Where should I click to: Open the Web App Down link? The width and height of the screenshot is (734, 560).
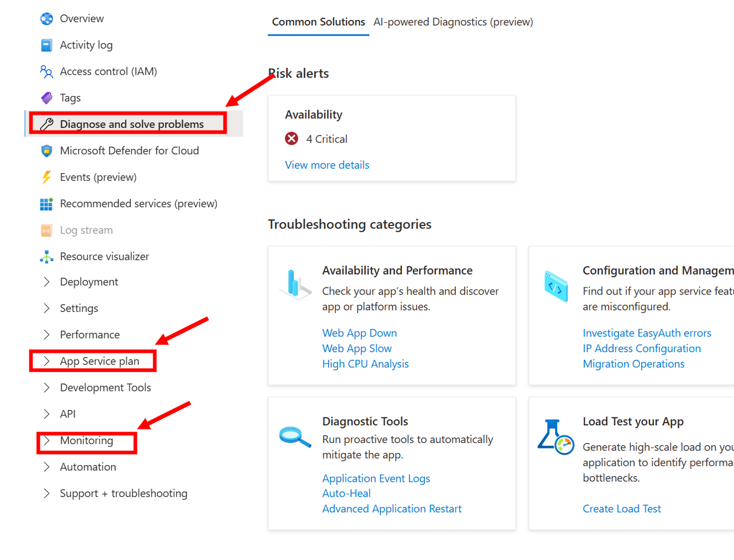tap(359, 333)
